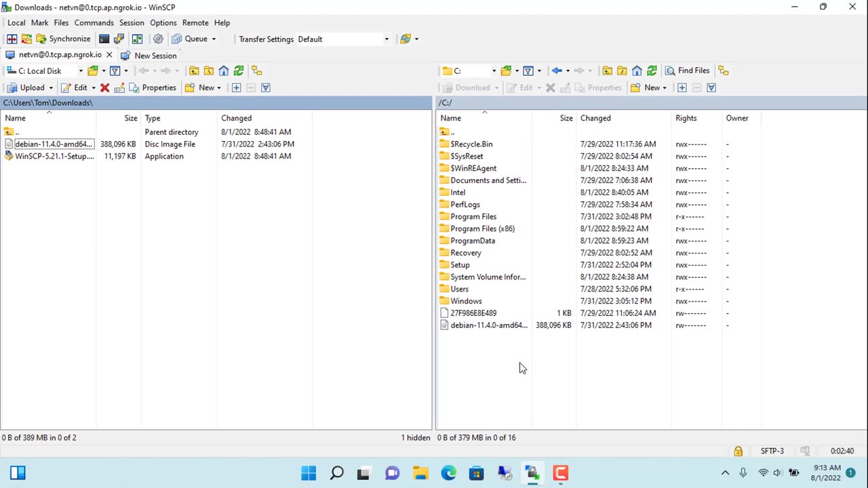Open Preferences gear icon

158,39
